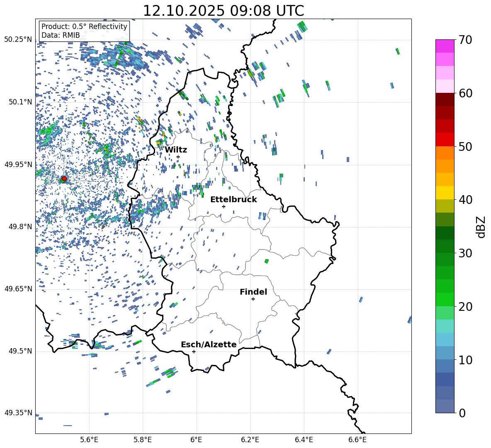This screenshot has height=448, width=491.
Task: Click the dark green 30 dBZ color band
Action: (445, 246)
